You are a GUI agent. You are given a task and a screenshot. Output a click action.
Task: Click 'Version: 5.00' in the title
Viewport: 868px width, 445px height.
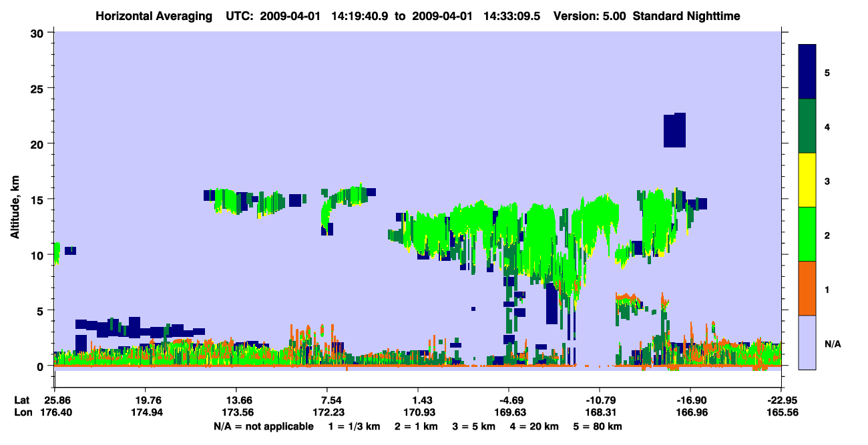click(590, 16)
